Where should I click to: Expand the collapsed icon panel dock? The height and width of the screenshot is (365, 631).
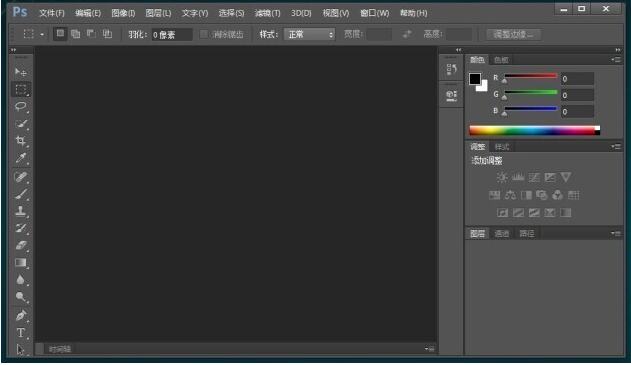pos(458,49)
